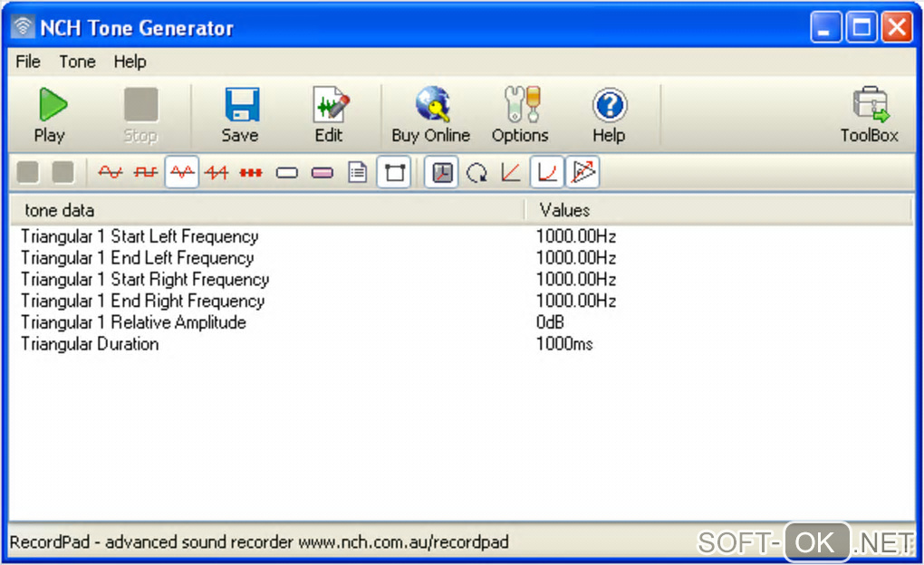Open the ToolBox
The image size is (924, 565).
(870, 115)
